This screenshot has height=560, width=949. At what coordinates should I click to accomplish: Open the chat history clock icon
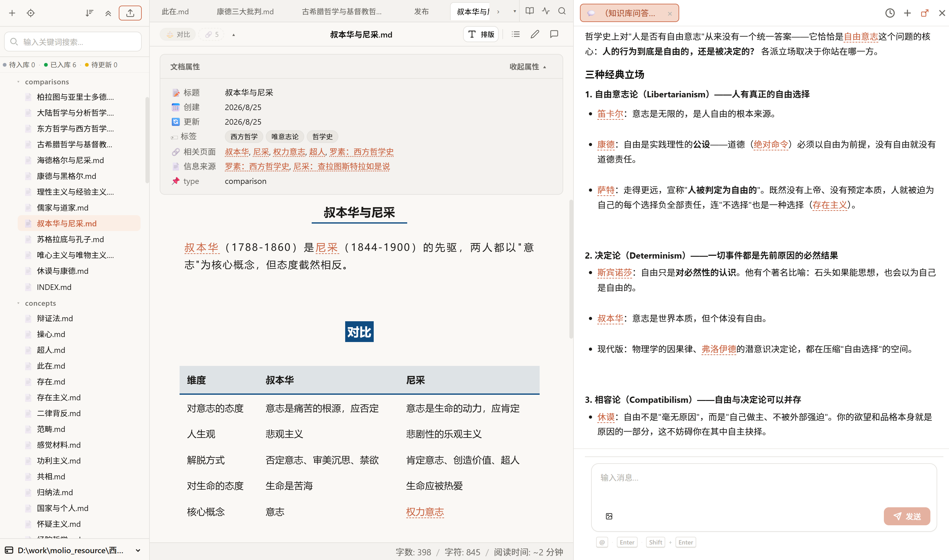pyautogui.click(x=890, y=13)
